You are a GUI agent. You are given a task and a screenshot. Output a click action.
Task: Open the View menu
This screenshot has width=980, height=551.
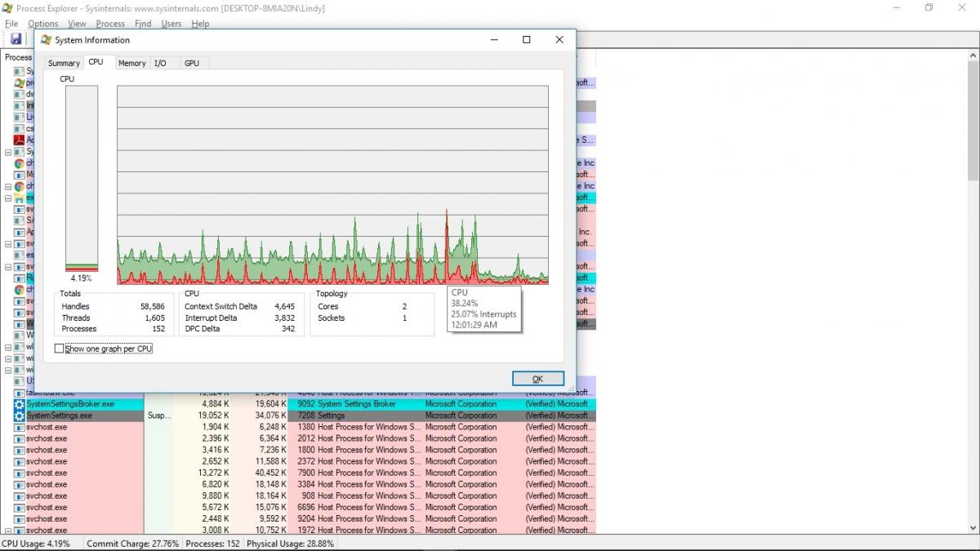pos(77,24)
